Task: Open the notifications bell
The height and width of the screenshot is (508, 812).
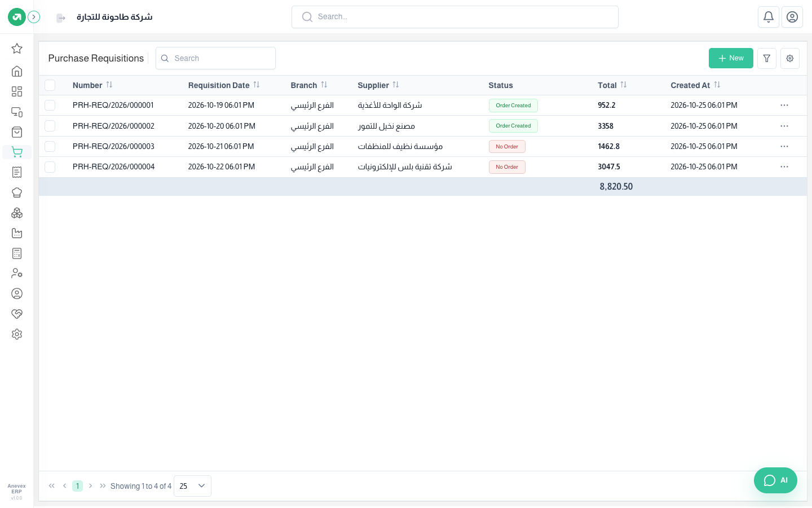Action: pyautogui.click(x=769, y=17)
